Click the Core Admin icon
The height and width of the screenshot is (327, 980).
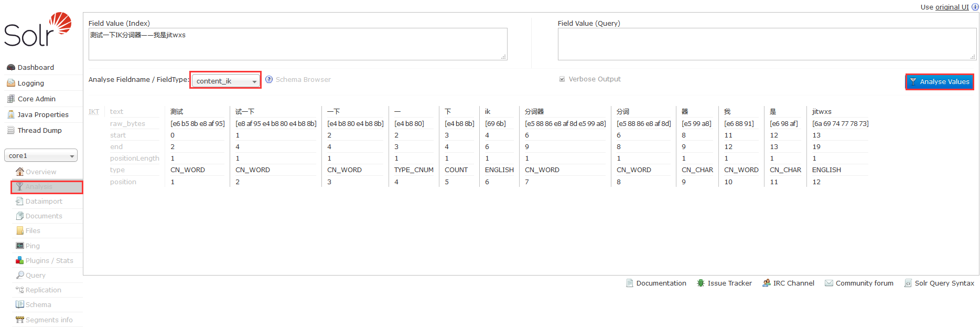(10, 99)
